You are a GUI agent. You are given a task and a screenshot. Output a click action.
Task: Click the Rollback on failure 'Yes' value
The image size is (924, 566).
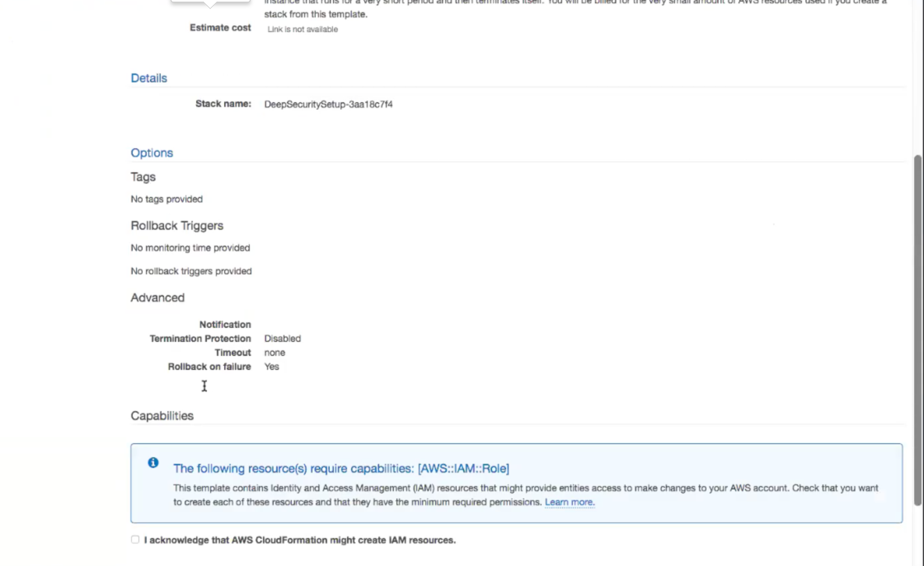click(272, 367)
